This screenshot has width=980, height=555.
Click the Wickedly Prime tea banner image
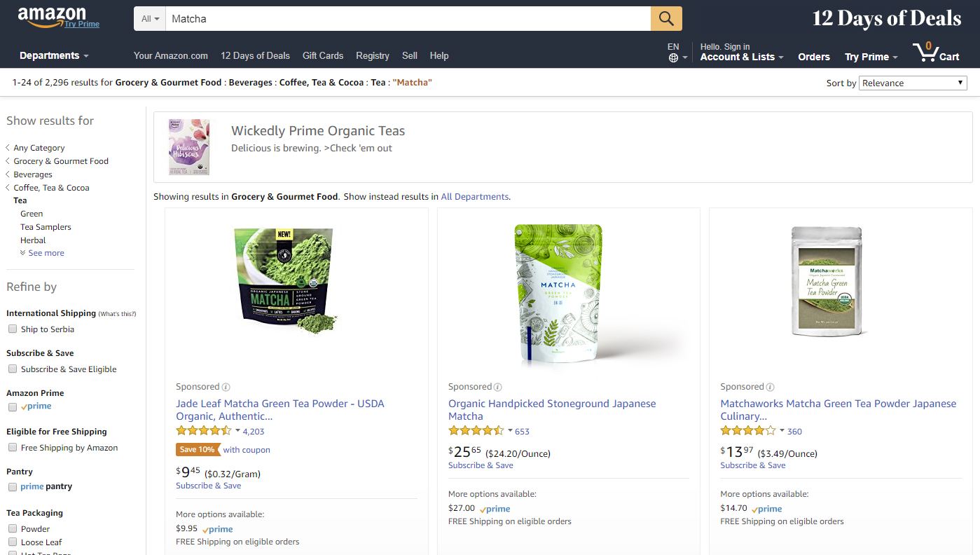189,147
